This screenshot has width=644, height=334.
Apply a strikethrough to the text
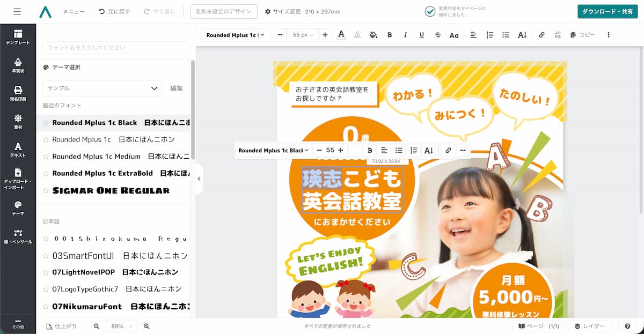(437, 34)
